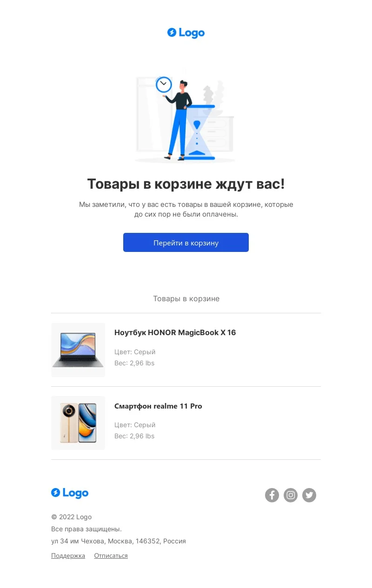Click the clock icon in the illustration
Image resolution: width=372 pixels, height=588 pixels.
(x=164, y=84)
